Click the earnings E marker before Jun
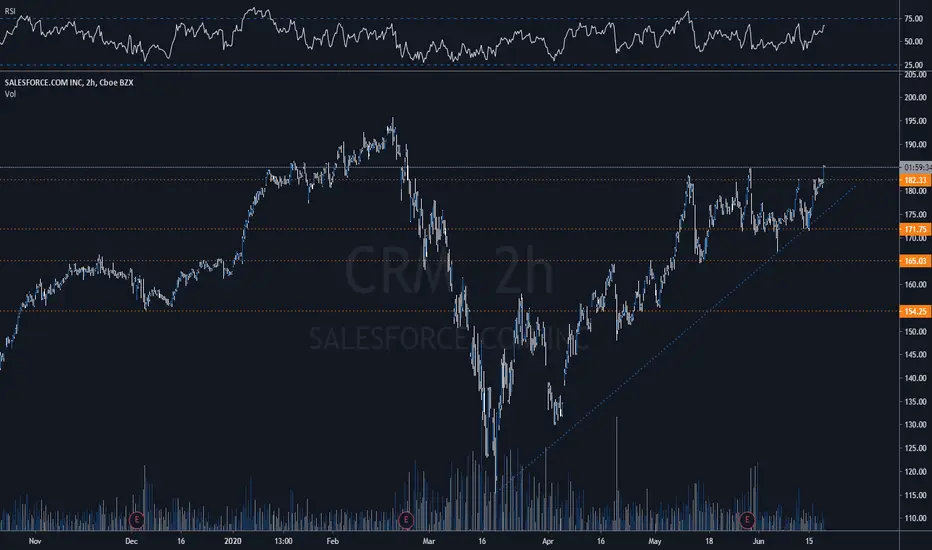 tap(747, 520)
